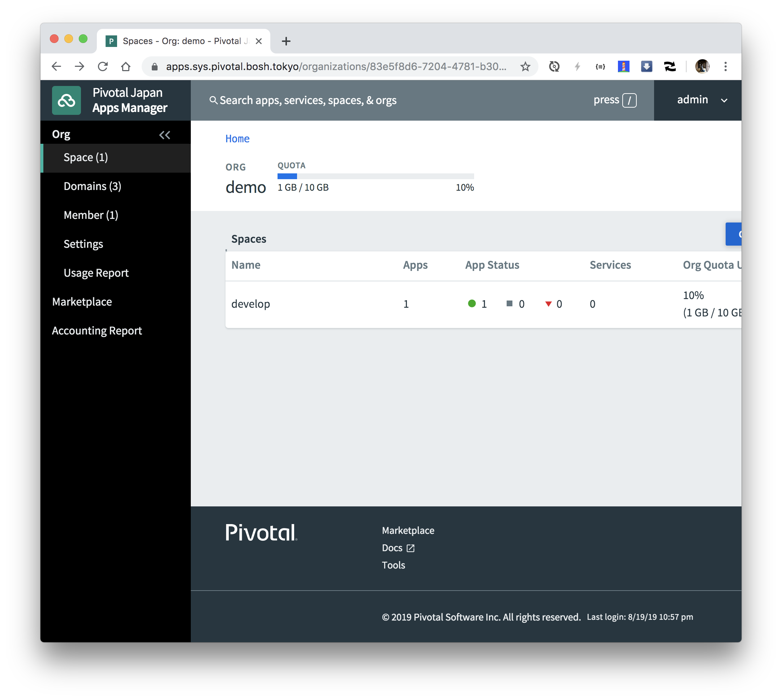Click the address bar URL
The height and width of the screenshot is (700, 782).
pos(336,66)
